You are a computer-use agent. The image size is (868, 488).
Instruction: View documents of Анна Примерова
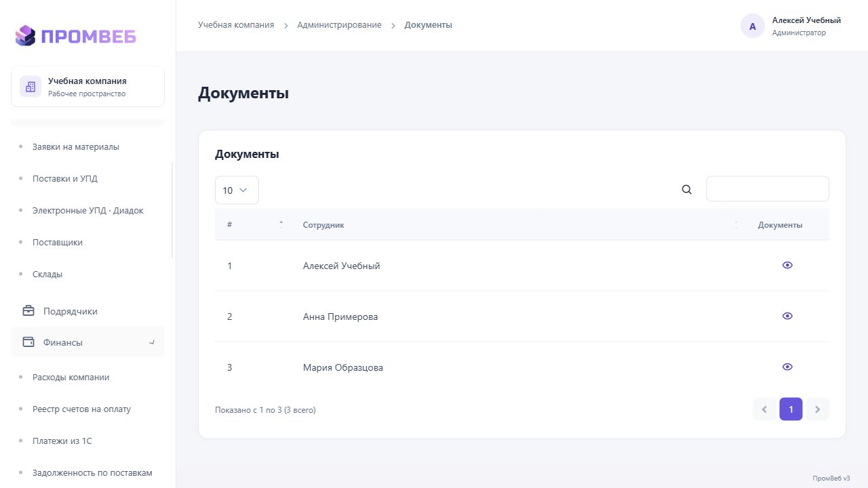point(787,316)
